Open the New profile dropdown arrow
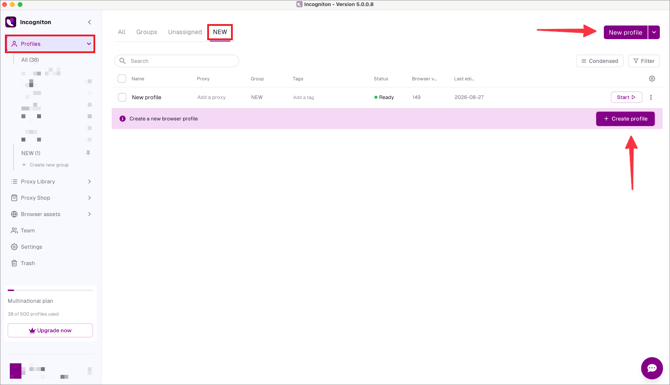 pos(654,32)
